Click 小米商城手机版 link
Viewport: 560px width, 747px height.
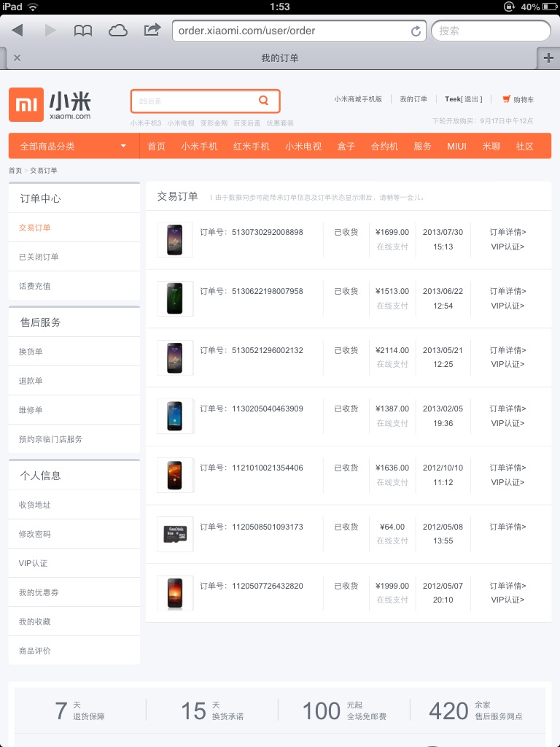point(358,99)
